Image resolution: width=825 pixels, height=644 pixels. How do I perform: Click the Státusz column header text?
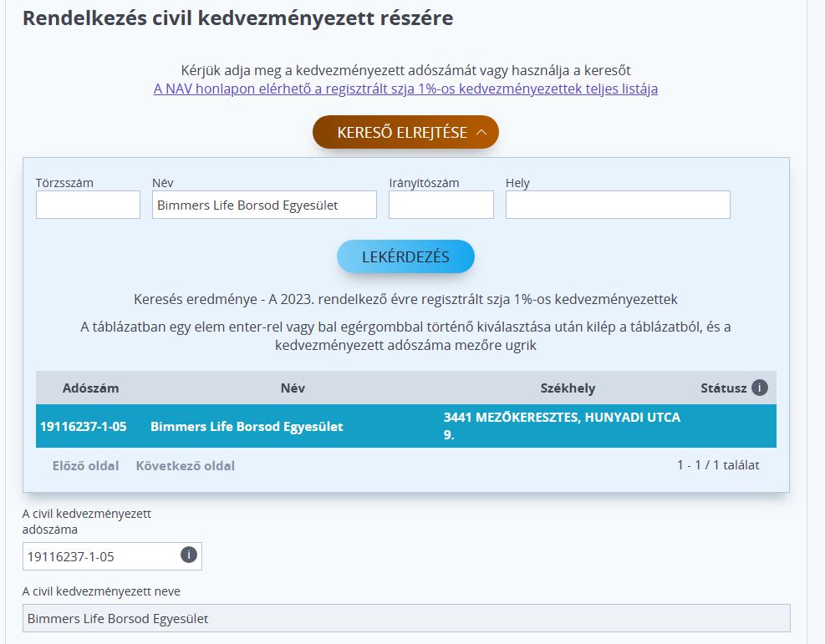coord(723,388)
